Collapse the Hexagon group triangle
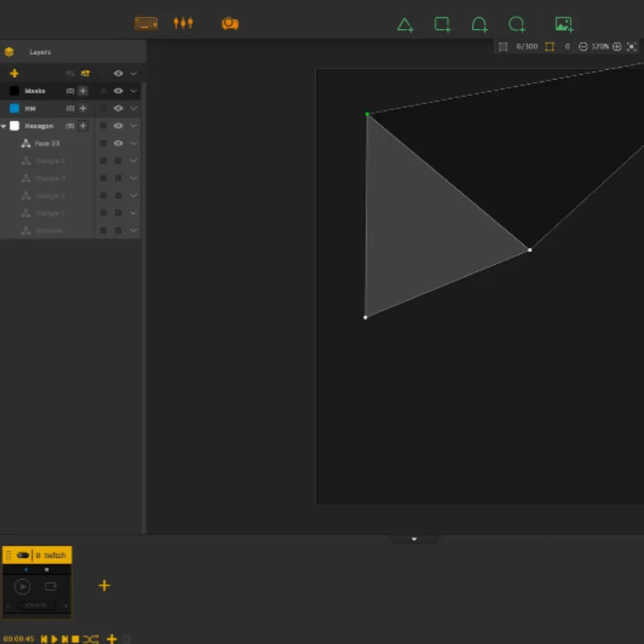 pos(4,126)
